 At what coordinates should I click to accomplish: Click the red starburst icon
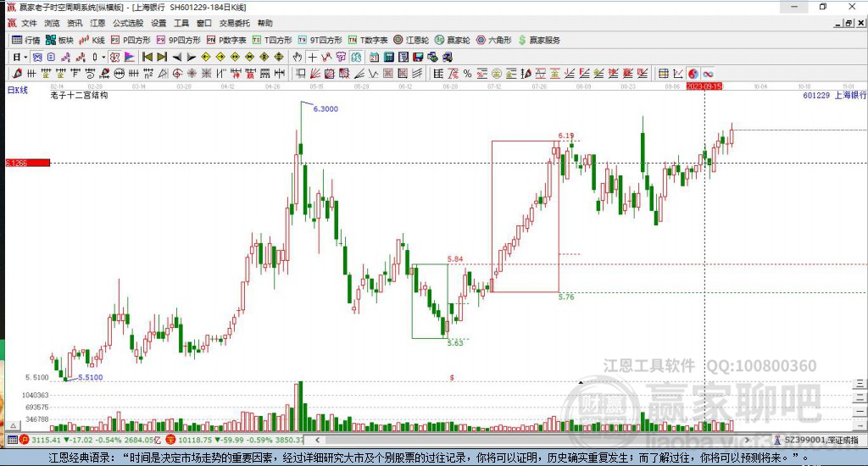tap(192, 74)
